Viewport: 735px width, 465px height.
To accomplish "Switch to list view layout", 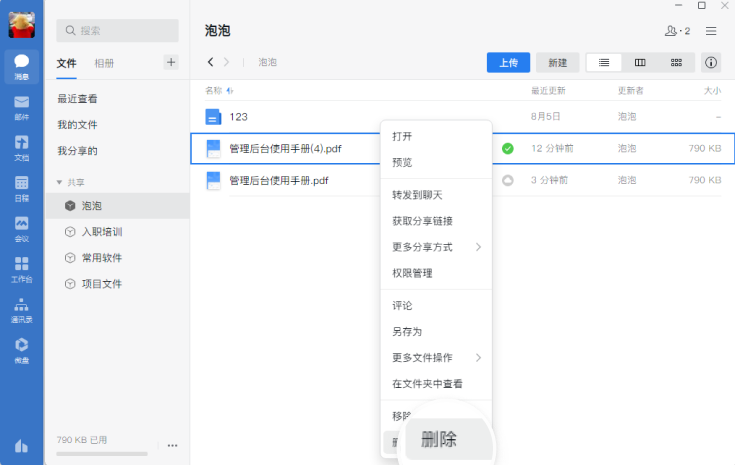I will coord(604,62).
